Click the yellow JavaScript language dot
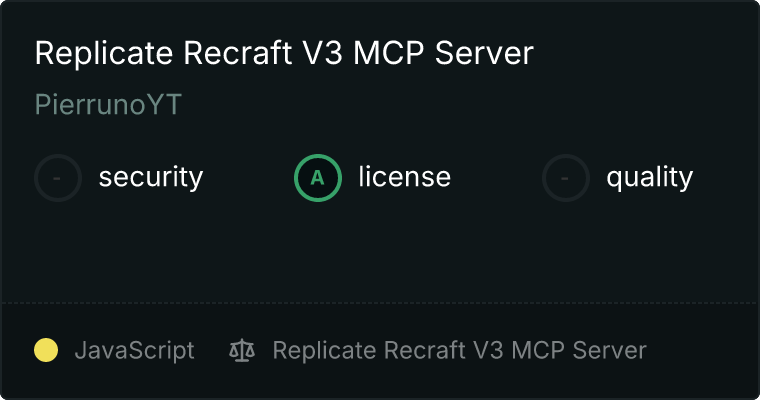Image resolution: width=760 pixels, height=400 pixels. [x=46, y=350]
